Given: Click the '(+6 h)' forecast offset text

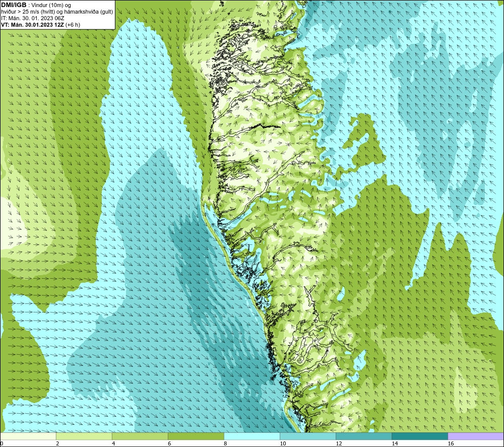Looking at the screenshot, I should coord(73,25).
